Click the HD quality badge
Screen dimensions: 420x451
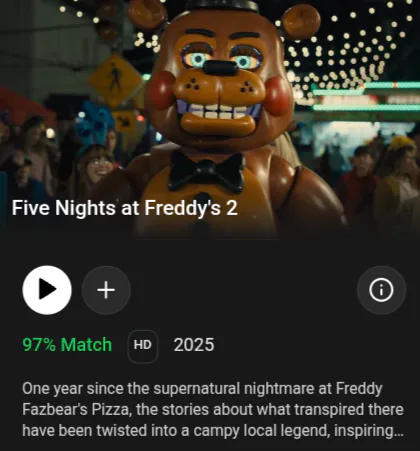(x=143, y=345)
